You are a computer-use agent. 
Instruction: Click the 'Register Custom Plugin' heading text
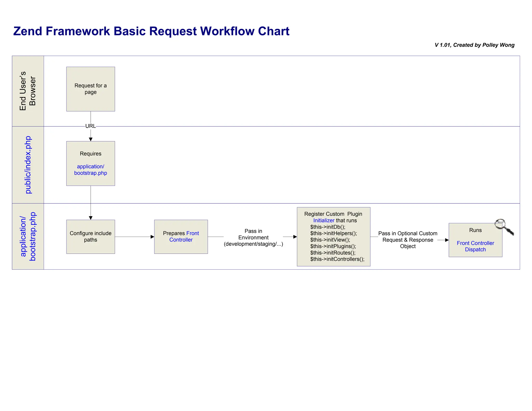tap(333, 214)
